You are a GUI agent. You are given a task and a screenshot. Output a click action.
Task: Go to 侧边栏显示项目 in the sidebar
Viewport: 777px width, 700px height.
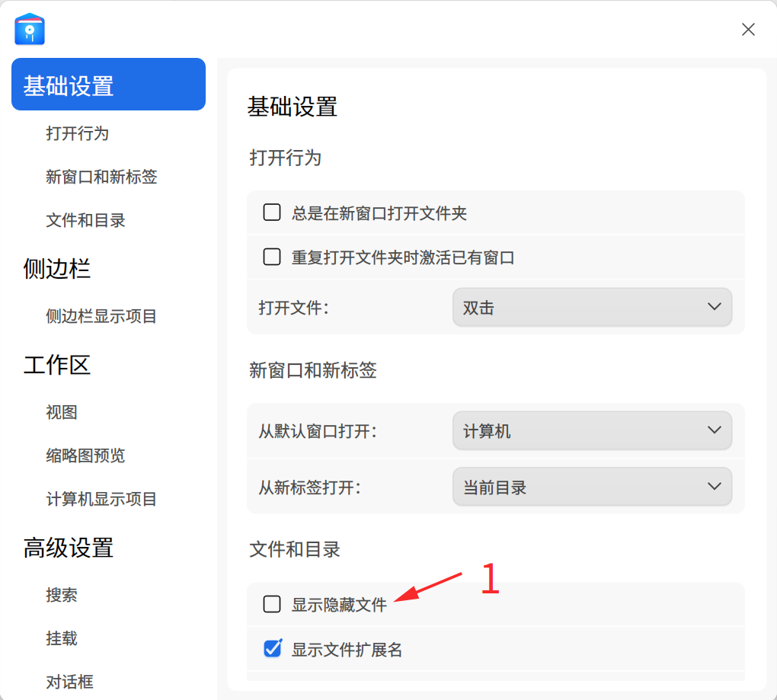[x=101, y=316]
